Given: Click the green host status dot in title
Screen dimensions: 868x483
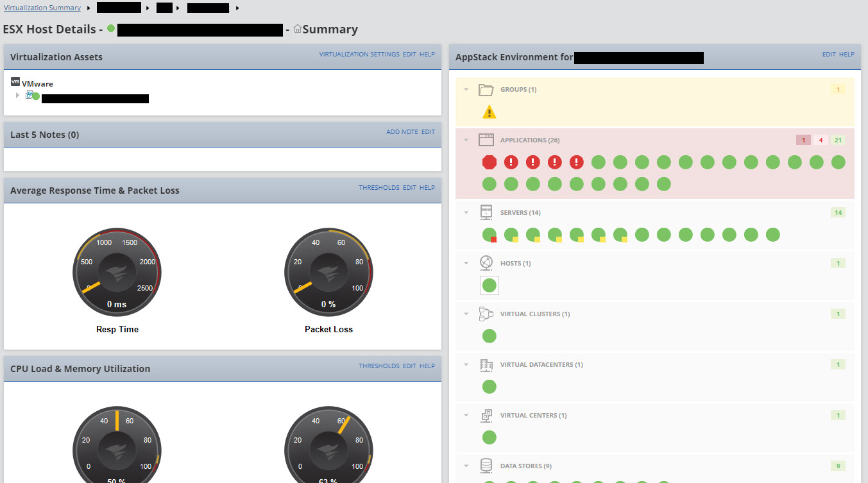Looking at the screenshot, I should point(111,29).
